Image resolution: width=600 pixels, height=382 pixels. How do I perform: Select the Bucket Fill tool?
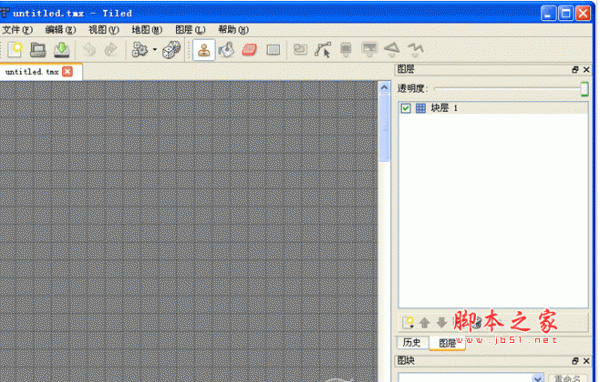[227, 50]
